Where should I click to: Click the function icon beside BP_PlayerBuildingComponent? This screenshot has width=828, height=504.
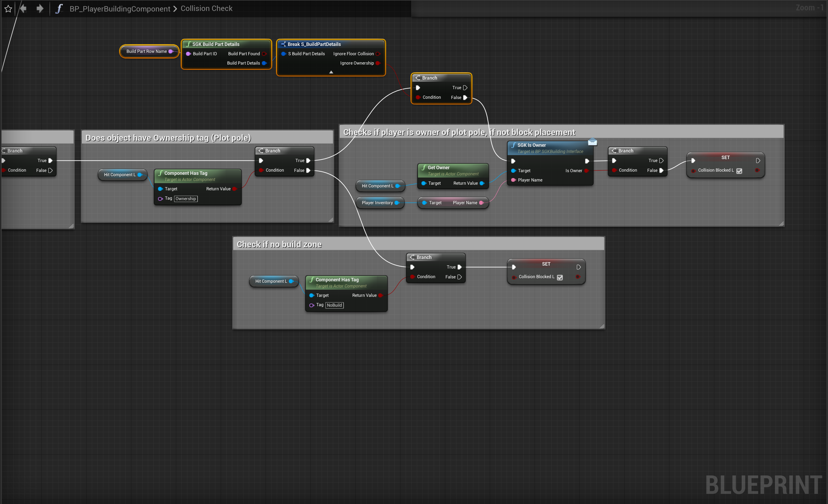(x=59, y=9)
